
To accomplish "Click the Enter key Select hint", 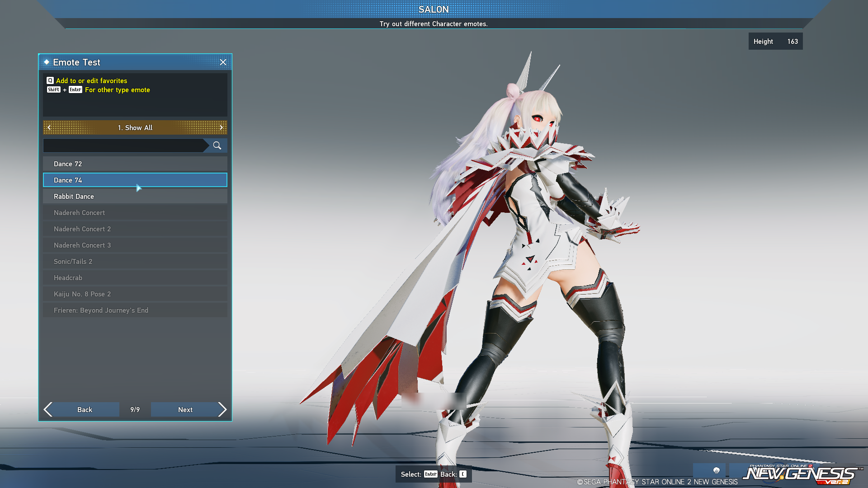I will coord(430,474).
